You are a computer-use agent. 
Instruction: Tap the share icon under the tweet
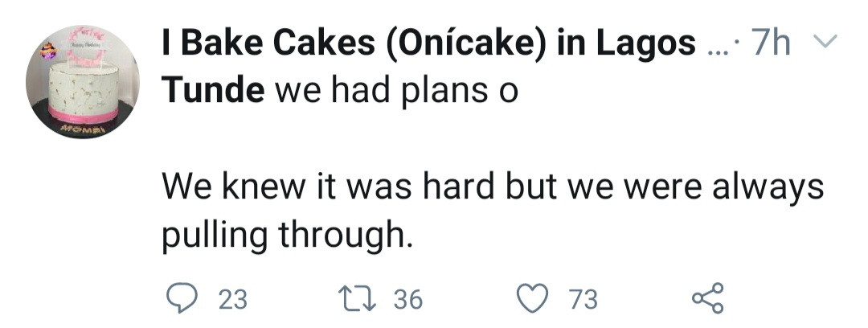[708, 298]
